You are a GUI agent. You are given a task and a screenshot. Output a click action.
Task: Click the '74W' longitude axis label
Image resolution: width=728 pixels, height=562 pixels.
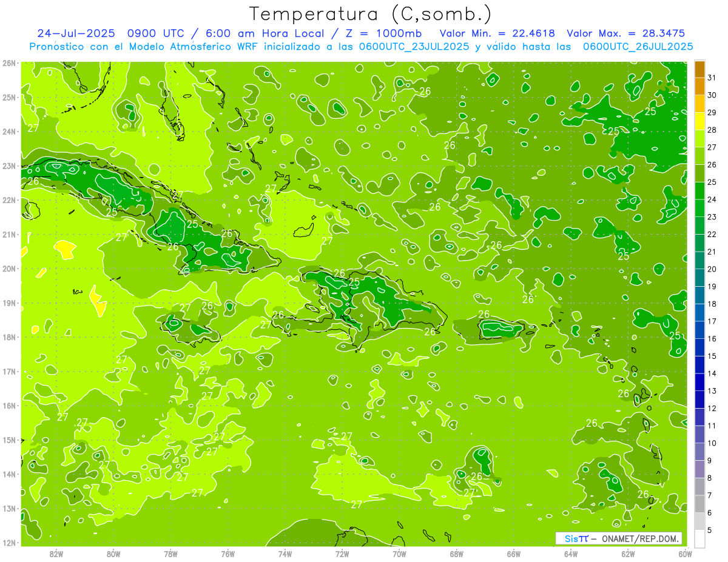(x=285, y=553)
